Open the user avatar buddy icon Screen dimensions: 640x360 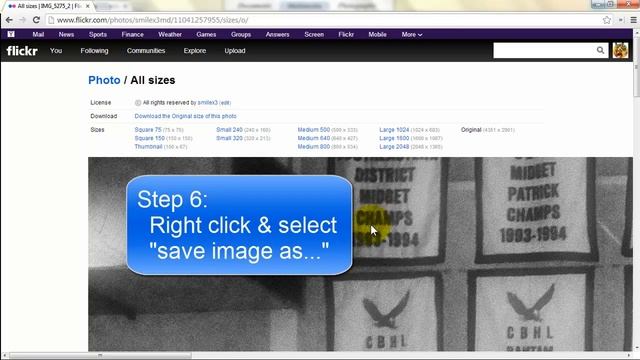coord(620,51)
